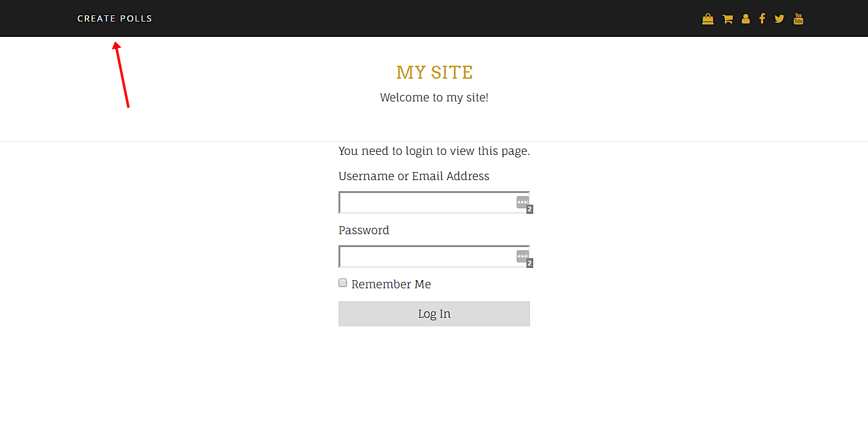Click the MY SITE title link

[434, 73]
